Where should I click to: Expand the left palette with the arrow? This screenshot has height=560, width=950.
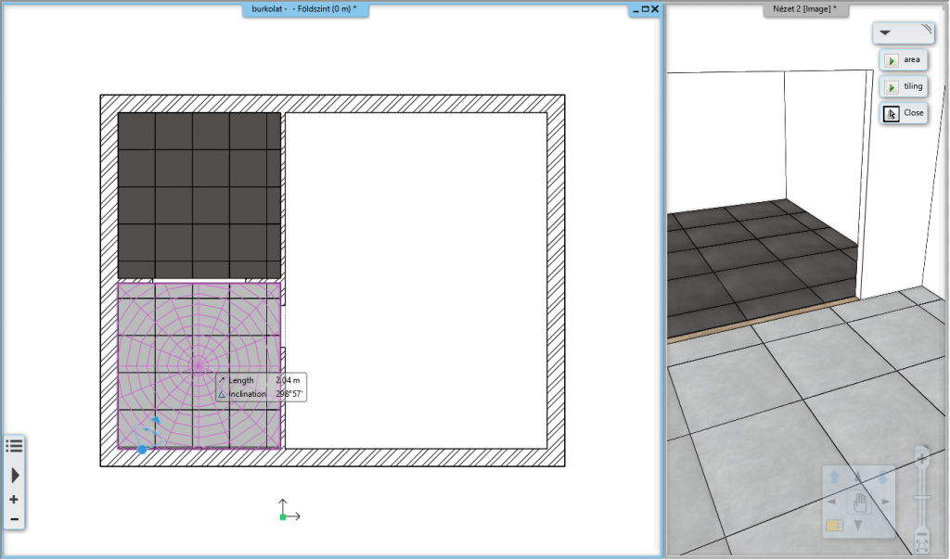15,475
